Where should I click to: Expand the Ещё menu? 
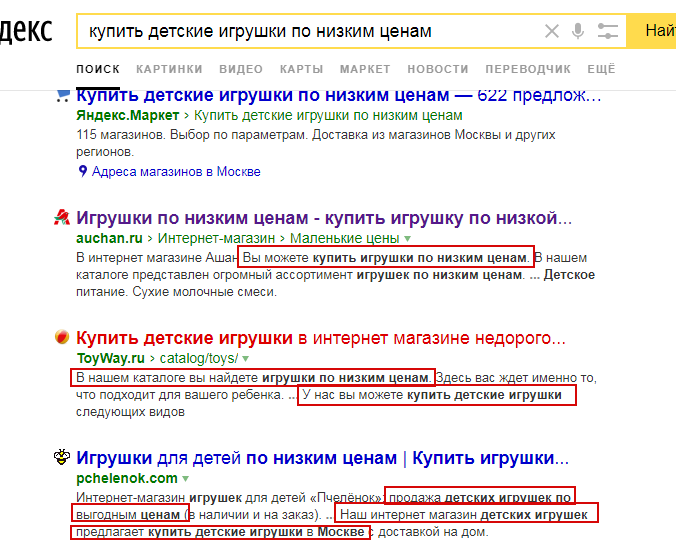[601, 69]
